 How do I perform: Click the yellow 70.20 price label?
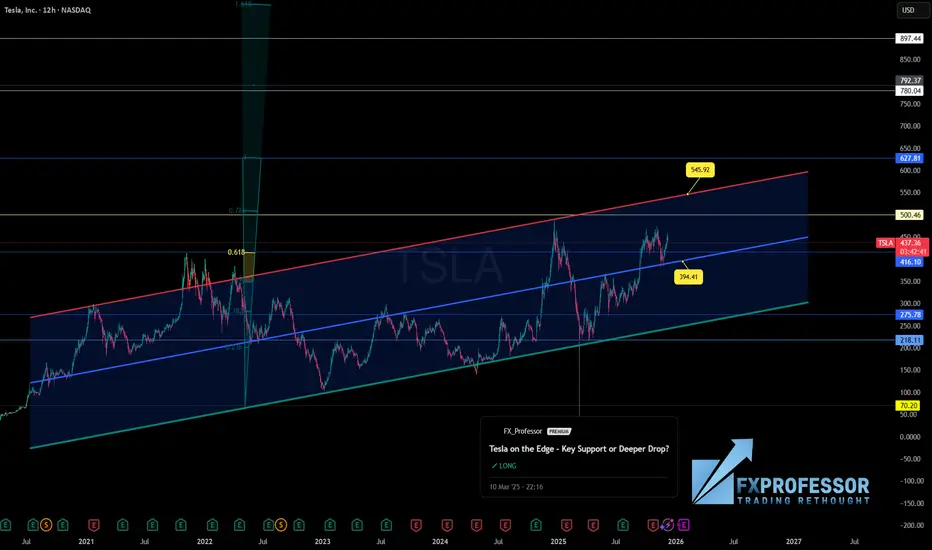pos(909,406)
